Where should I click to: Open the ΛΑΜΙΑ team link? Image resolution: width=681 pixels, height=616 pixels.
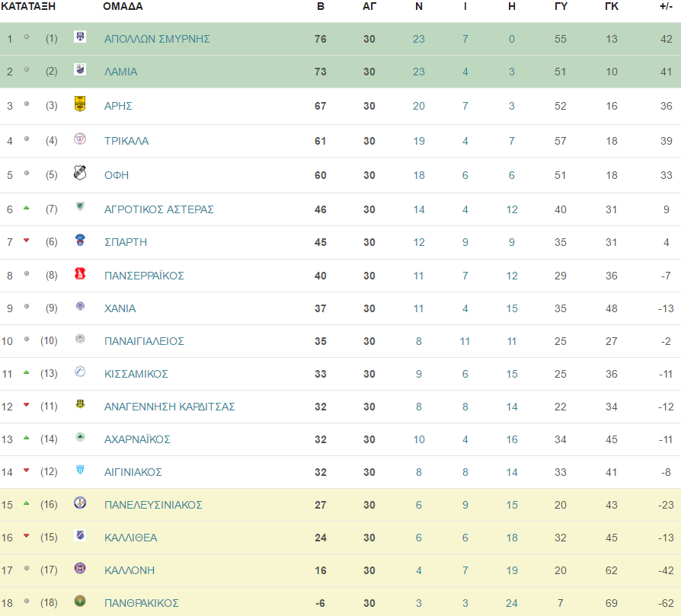coord(121,72)
